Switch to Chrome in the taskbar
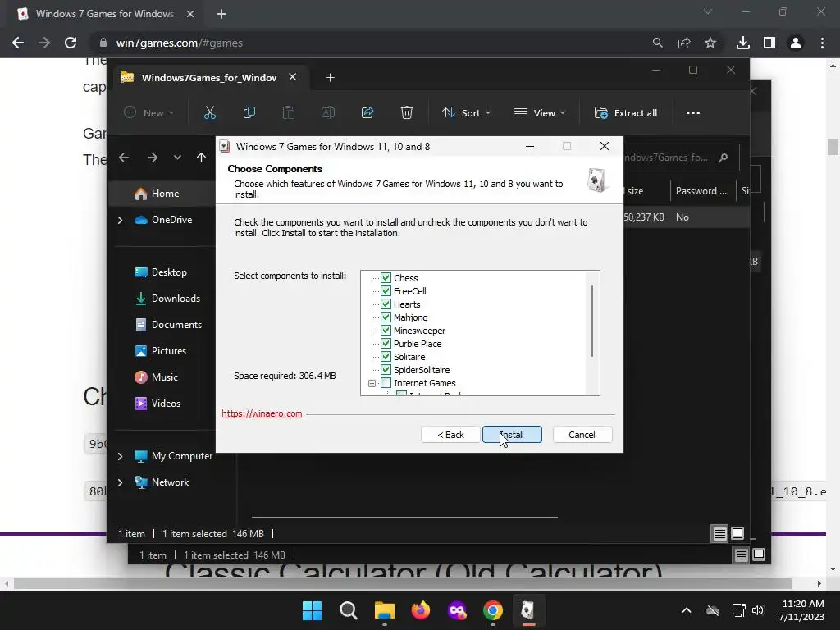The image size is (840, 630). click(492, 610)
